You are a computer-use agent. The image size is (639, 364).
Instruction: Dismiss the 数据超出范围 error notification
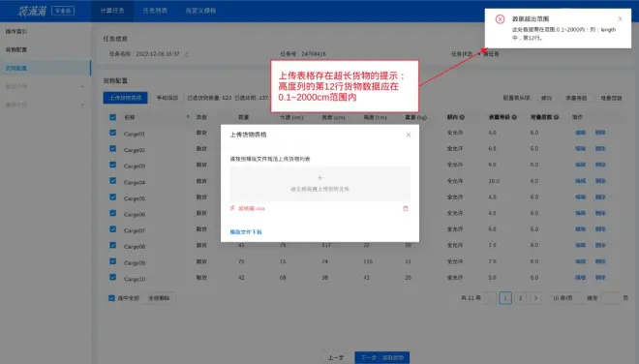[x=620, y=18]
